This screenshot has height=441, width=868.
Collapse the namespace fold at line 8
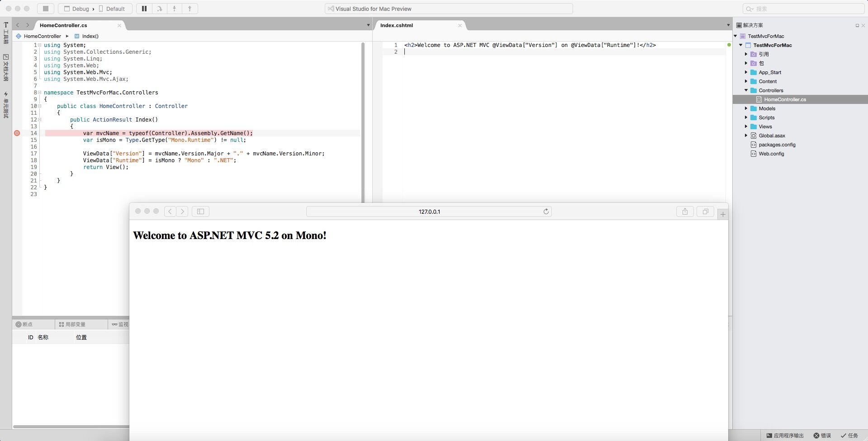40,93
